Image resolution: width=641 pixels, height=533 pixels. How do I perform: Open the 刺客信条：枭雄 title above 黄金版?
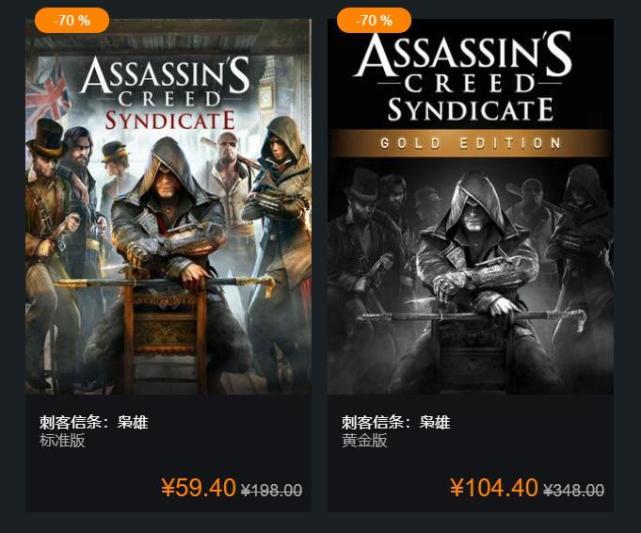click(396, 422)
